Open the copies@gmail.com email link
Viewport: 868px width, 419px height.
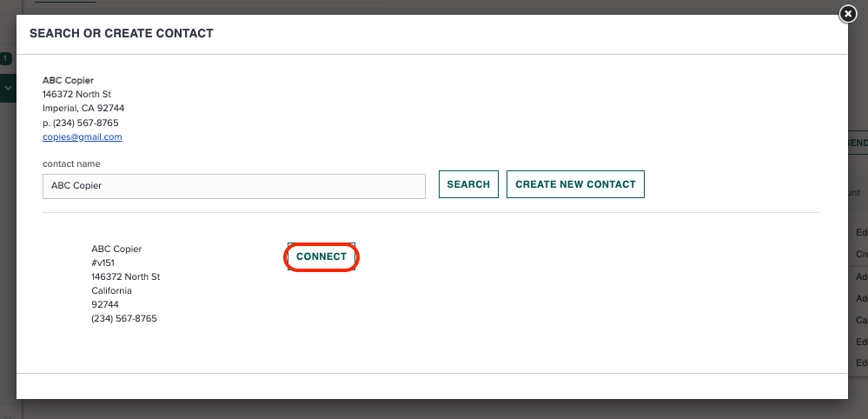coord(82,136)
